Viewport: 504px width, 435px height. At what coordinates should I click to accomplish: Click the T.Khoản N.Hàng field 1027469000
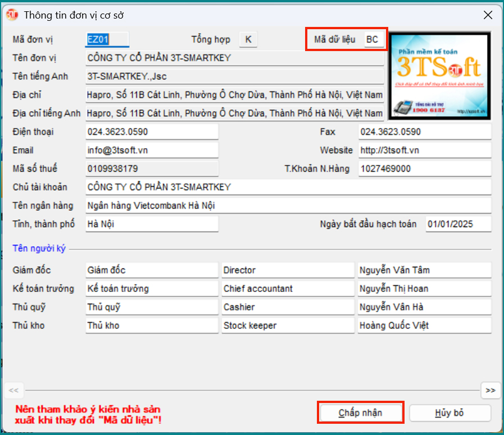coord(424,169)
